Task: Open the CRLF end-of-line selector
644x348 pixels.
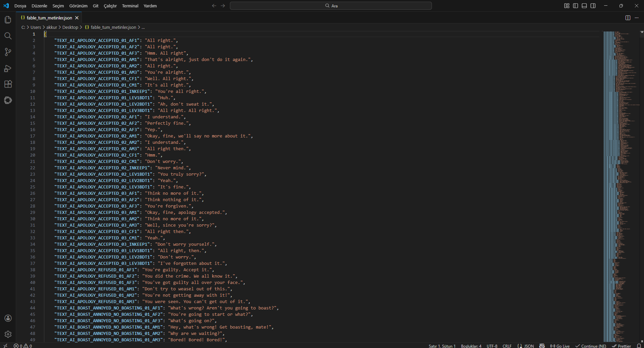Action: (x=507, y=346)
